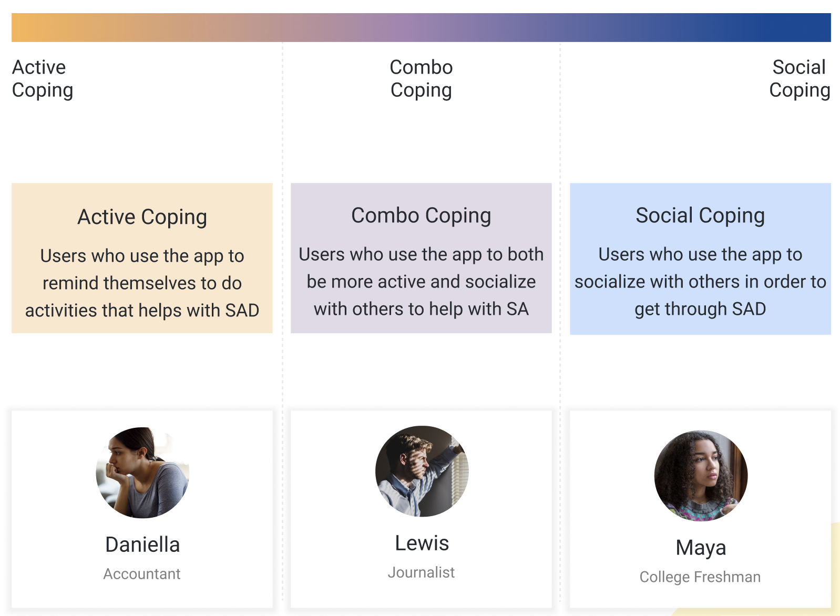This screenshot has width=840, height=616.
Task: Select the Social Coping label at top right
Action: click(800, 79)
